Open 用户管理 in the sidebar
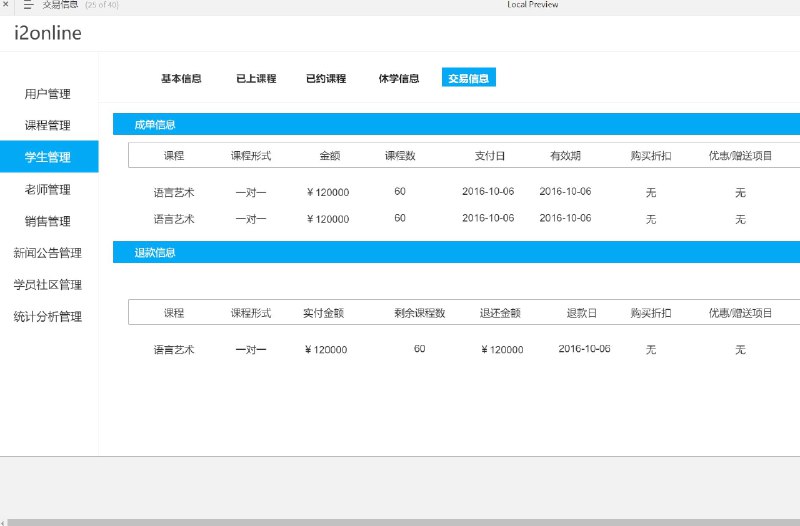Viewport: 800px width, 526px height. pyautogui.click(x=47, y=94)
